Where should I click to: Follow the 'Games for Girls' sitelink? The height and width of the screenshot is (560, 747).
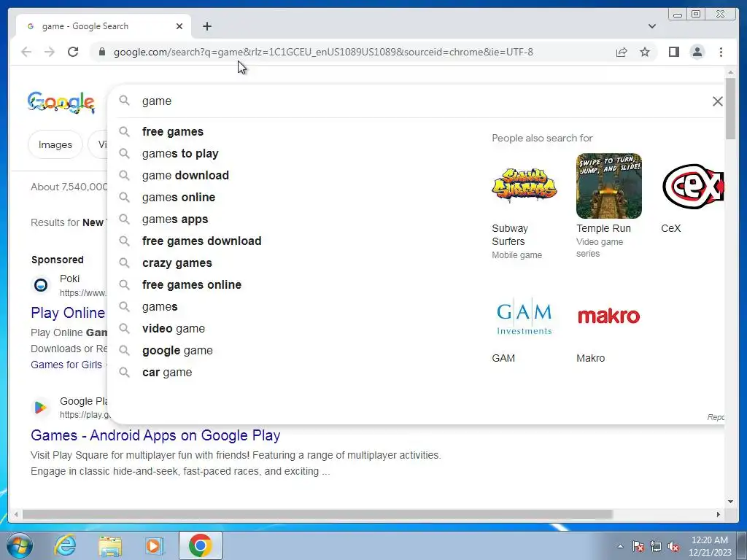coord(66,365)
